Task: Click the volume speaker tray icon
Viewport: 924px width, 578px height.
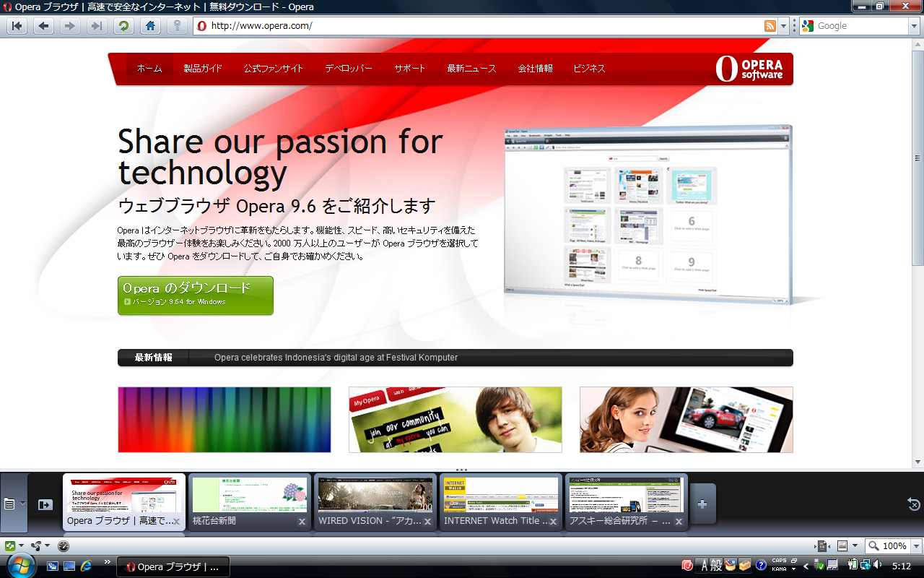Action: pos(877,564)
